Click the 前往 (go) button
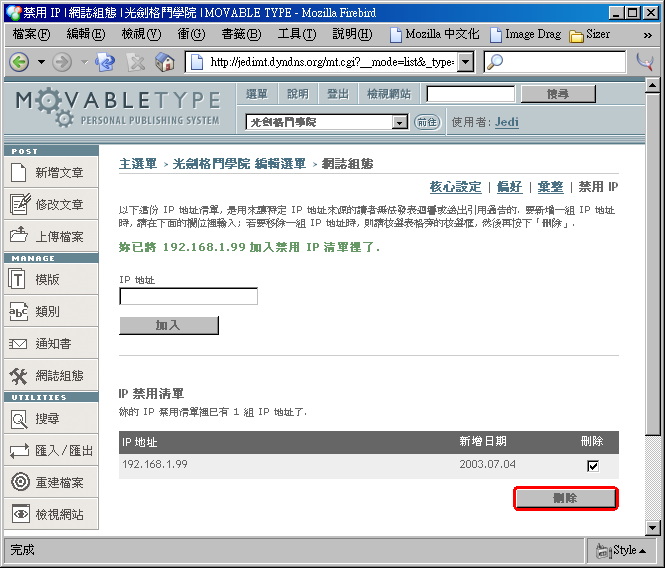 pos(427,122)
